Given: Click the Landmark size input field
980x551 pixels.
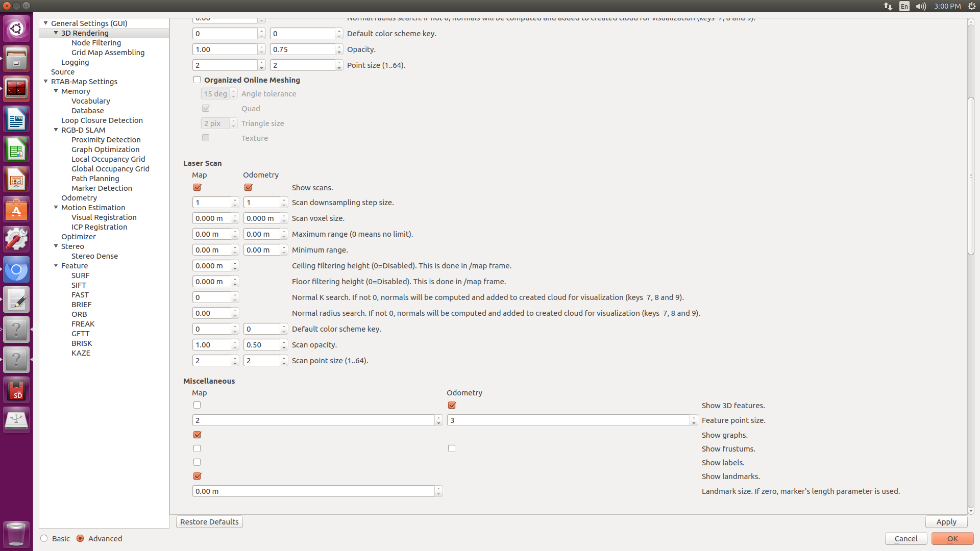Looking at the screenshot, I should (x=312, y=491).
